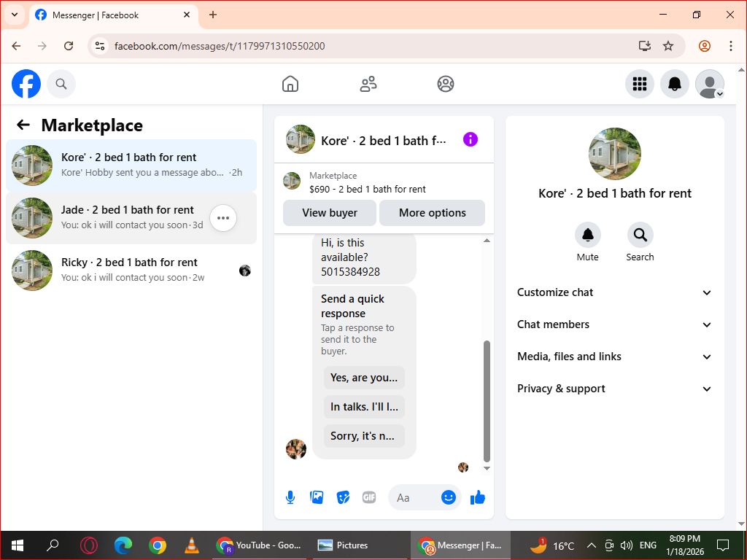The width and height of the screenshot is (747, 560).
Task: Click the install app icon in address bar
Action: [645, 46]
